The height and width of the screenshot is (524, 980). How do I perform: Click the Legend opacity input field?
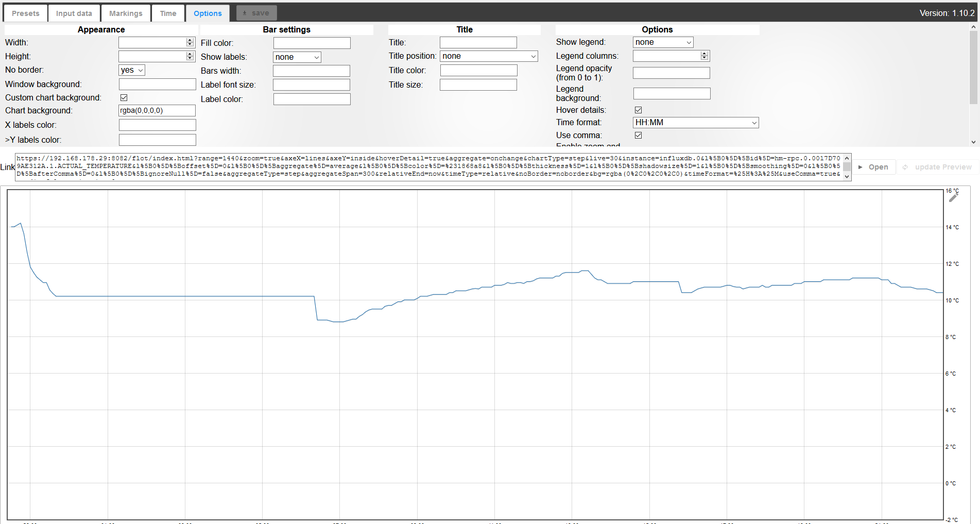672,73
